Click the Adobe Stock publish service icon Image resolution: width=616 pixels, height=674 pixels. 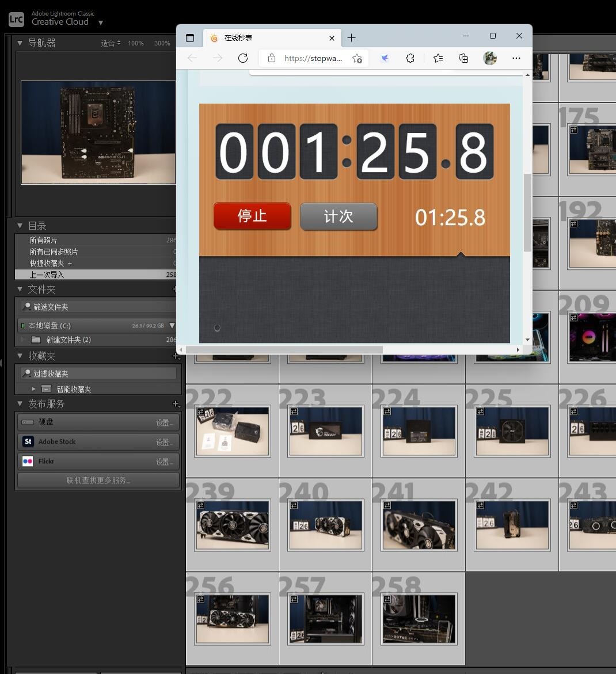point(28,441)
